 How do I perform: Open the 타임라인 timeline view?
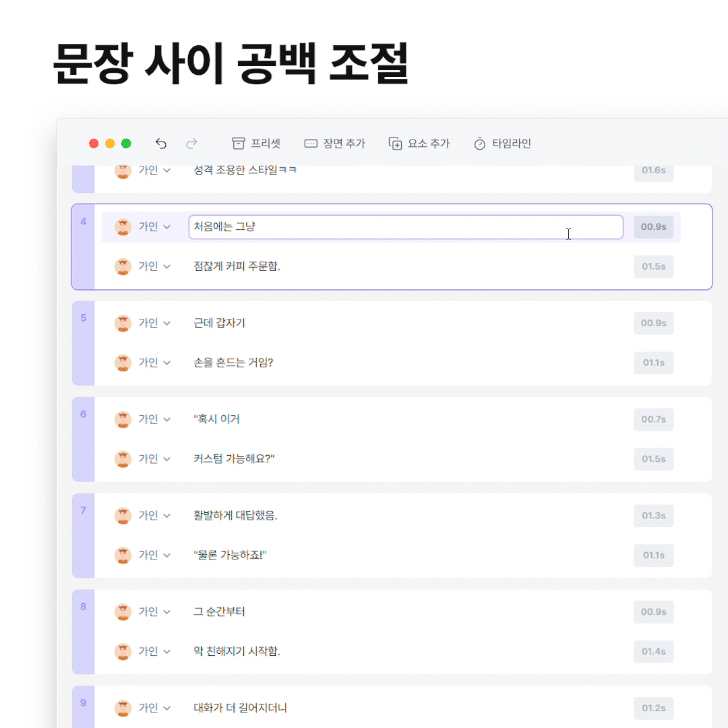(x=503, y=144)
